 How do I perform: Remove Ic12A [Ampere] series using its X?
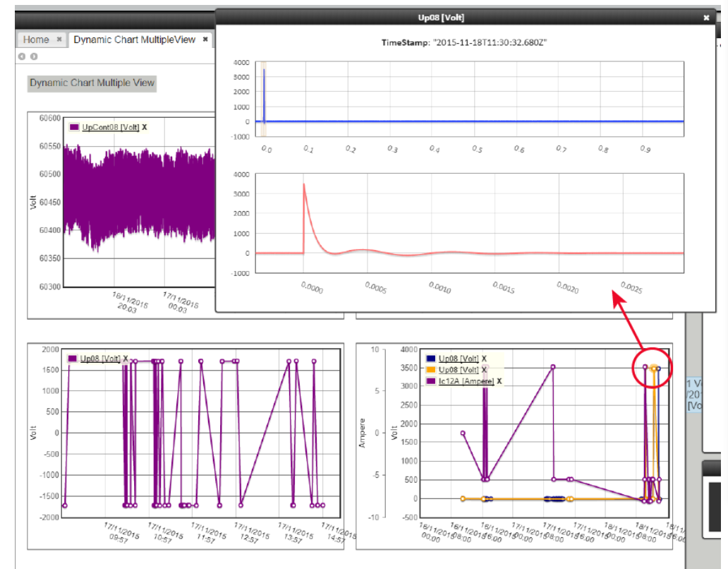pos(499,381)
